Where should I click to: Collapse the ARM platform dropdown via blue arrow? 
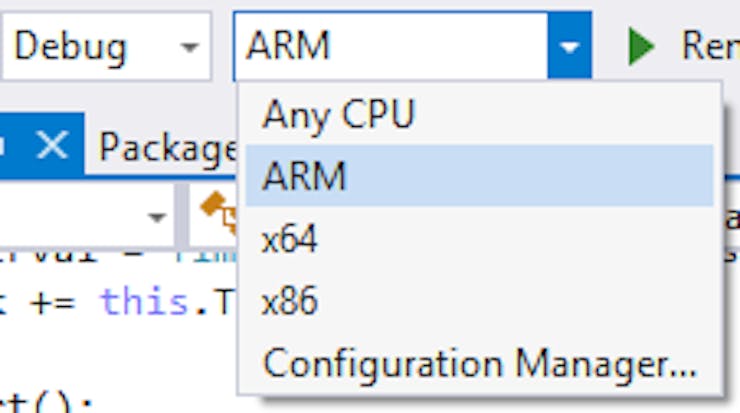[569, 46]
